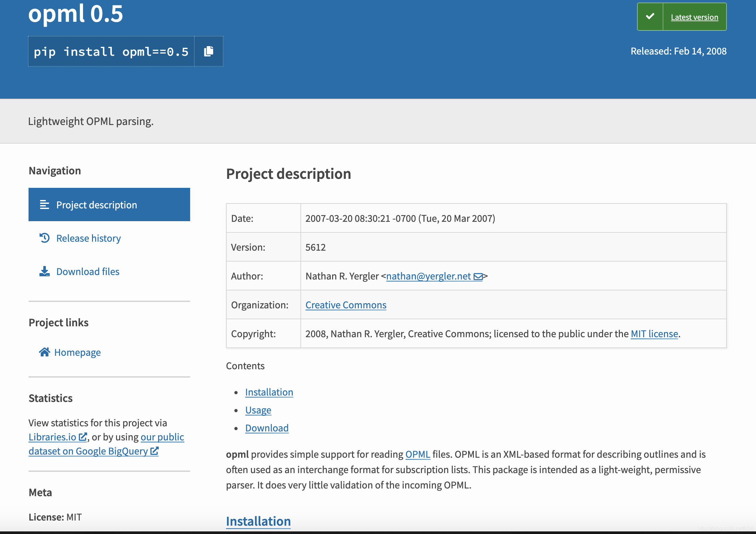Click the Project description lines icon

pos(45,205)
